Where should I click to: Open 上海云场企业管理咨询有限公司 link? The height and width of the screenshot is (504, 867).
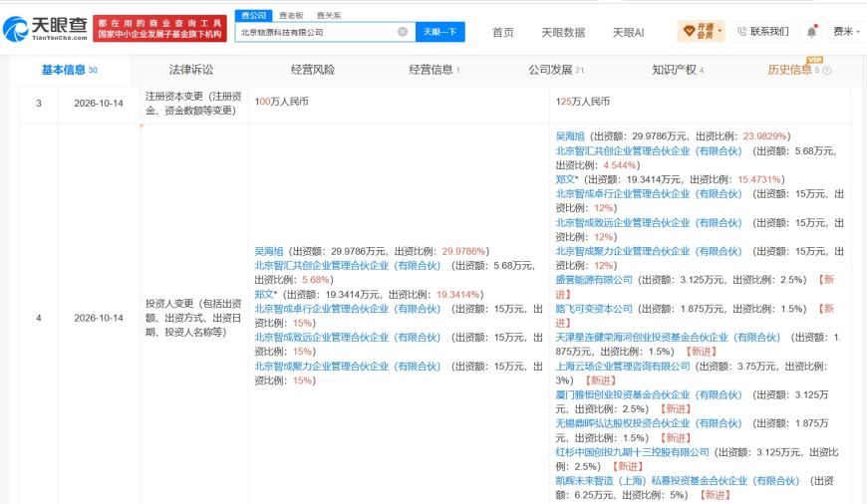tap(623, 366)
